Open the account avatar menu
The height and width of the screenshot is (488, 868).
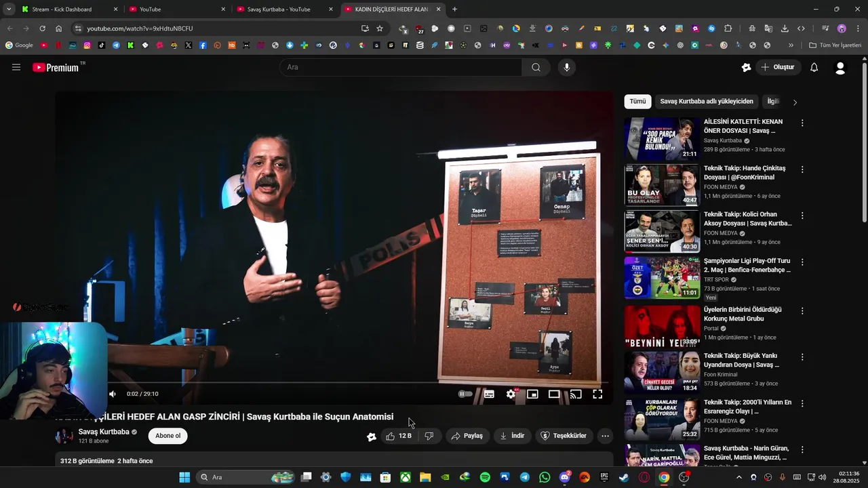(x=840, y=68)
